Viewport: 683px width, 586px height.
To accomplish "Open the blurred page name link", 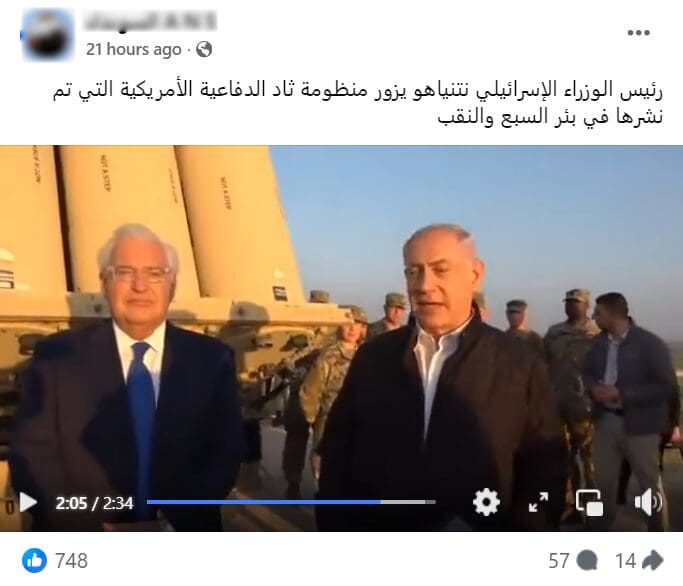I will (x=150, y=21).
